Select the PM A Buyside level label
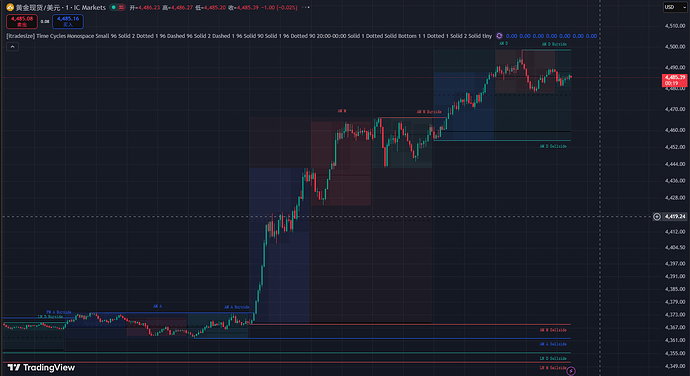The height and width of the screenshot is (376, 690). (x=59, y=312)
